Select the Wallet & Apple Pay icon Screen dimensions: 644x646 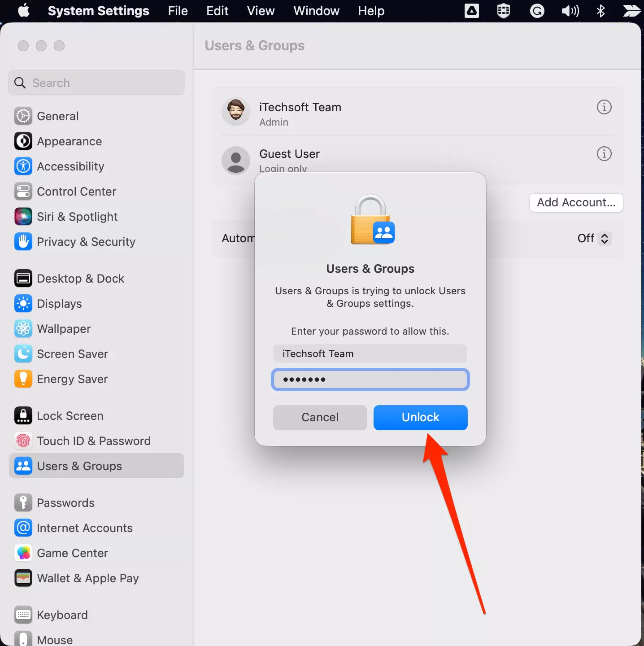(23, 578)
